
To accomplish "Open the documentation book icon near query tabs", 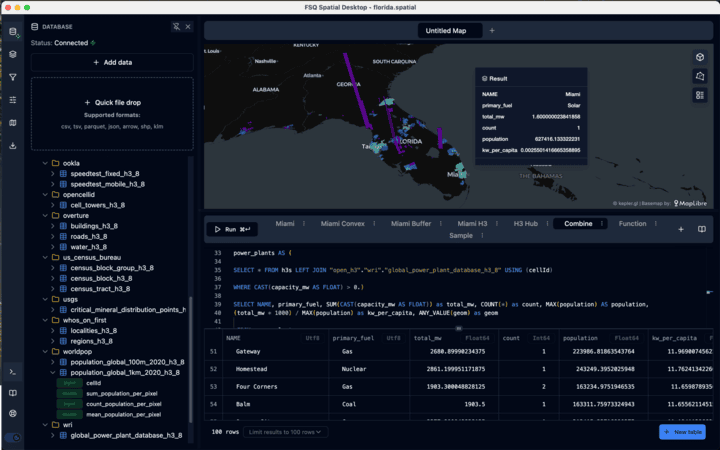I will 702,229.
